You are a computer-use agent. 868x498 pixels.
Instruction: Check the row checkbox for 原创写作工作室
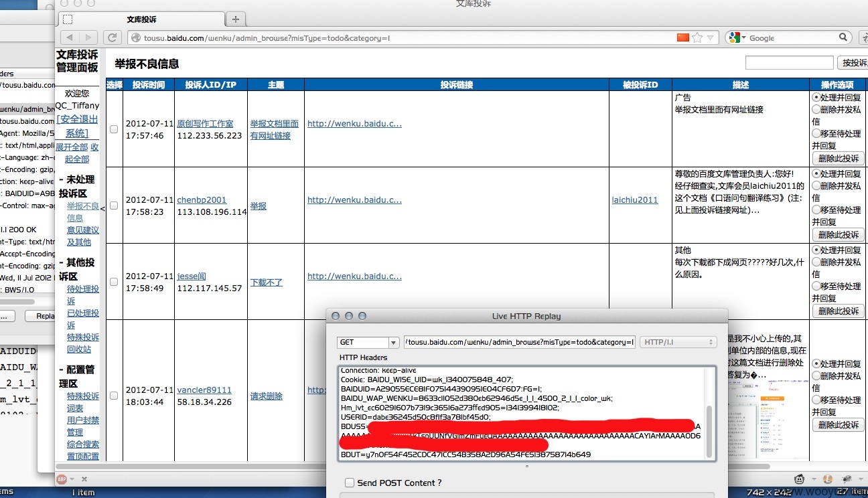coord(114,129)
